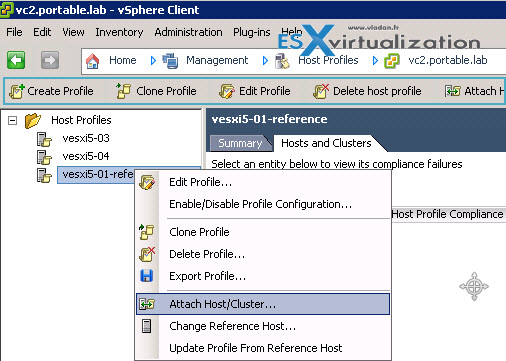Collapse the Host Profiles tree node

coord(12,120)
